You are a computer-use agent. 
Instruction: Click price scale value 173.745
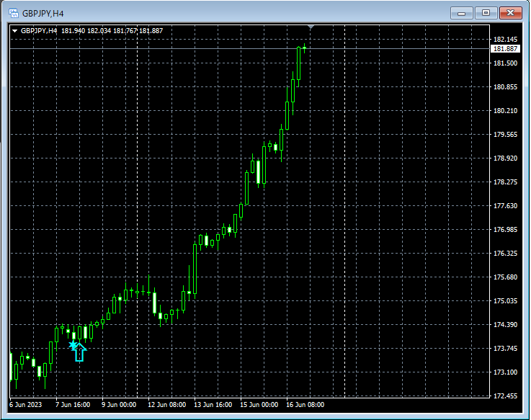[505, 348]
